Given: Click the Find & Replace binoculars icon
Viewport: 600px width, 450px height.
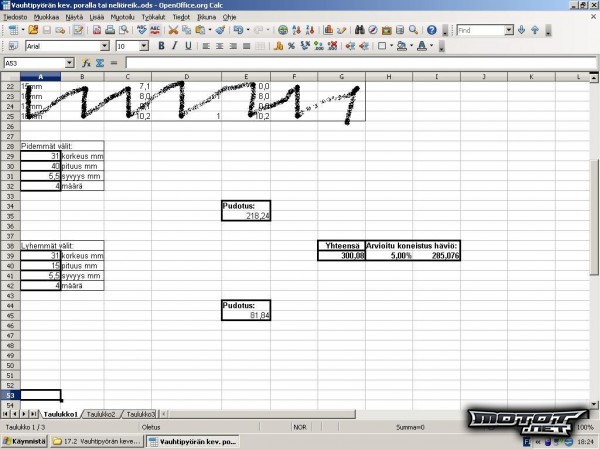Looking at the screenshot, I should [359, 30].
